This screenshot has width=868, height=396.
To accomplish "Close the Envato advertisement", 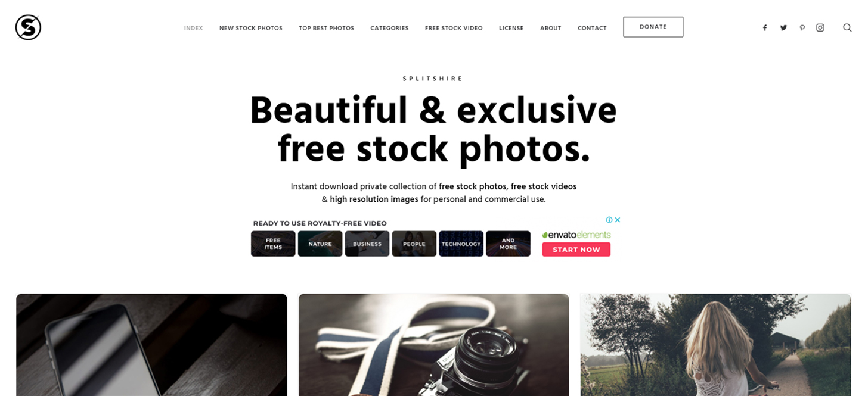I will 618,220.
